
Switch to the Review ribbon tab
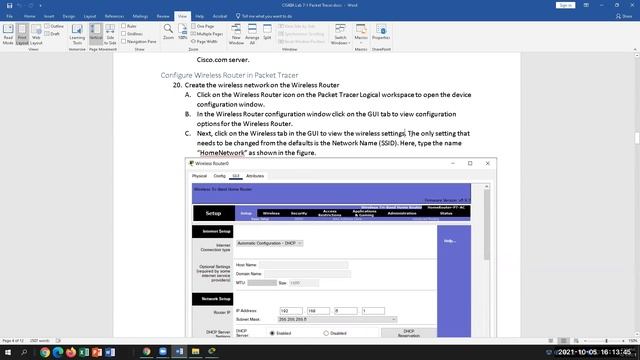pos(163,16)
